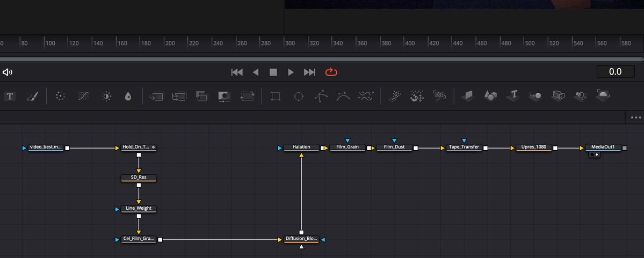This screenshot has width=644, height=258.
Task: Select the Ellipse mask tool
Action: (299, 97)
